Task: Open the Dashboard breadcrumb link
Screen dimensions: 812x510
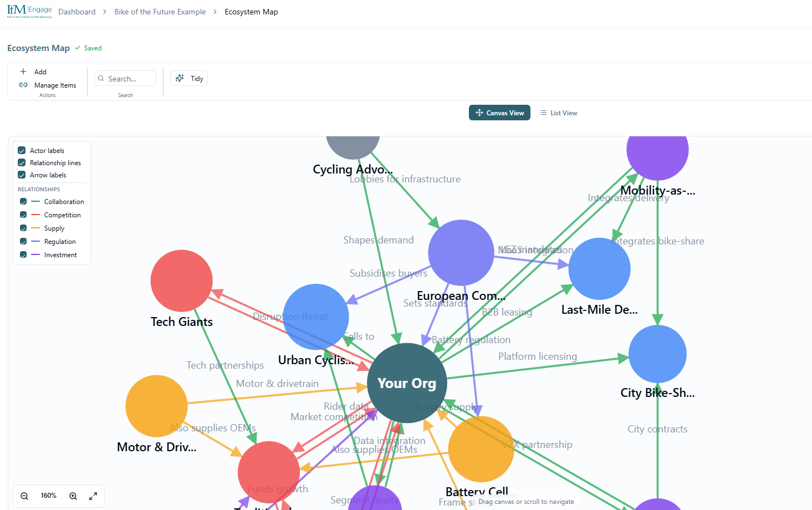Action: tap(77, 11)
